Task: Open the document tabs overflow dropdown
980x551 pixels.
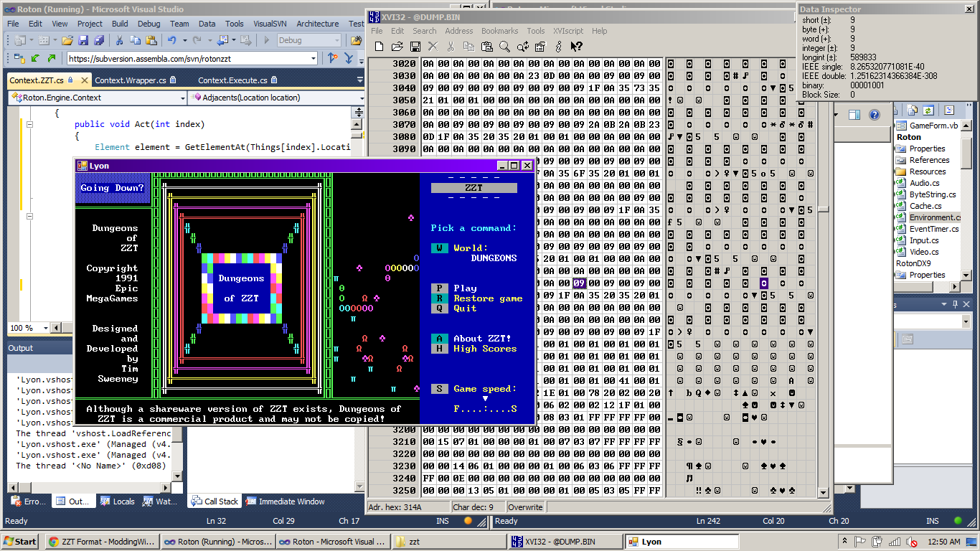Action: tap(359, 80)
